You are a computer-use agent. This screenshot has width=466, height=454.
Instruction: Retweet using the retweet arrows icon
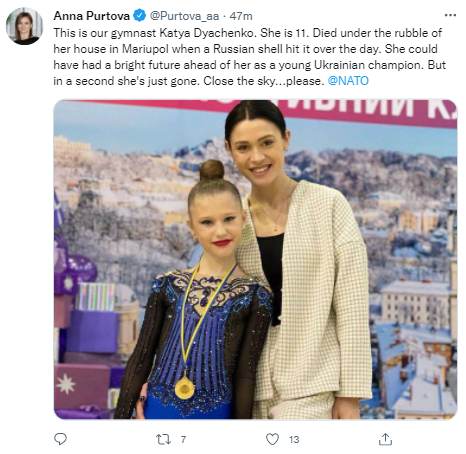163,439
